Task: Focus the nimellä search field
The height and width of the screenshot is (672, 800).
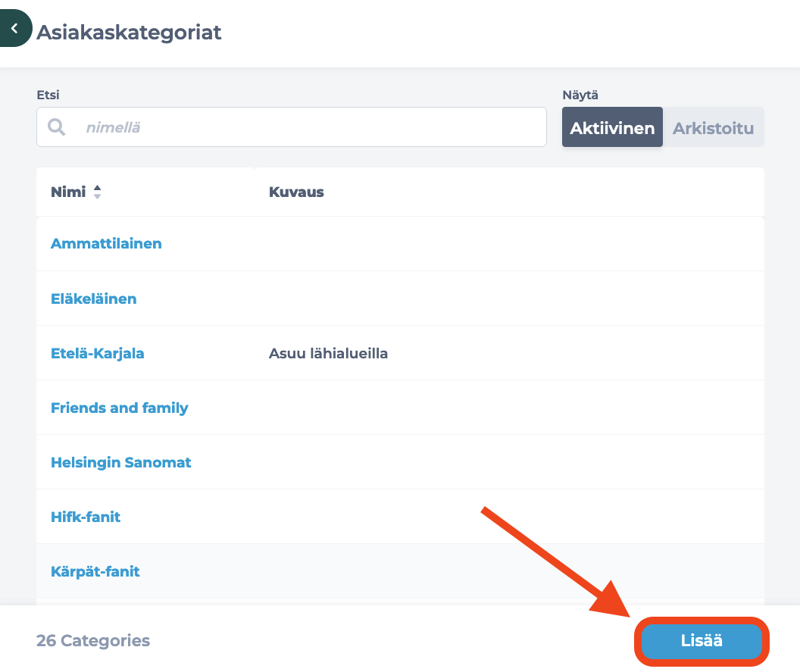Action: pyautogui.click(x=292, y=127)
